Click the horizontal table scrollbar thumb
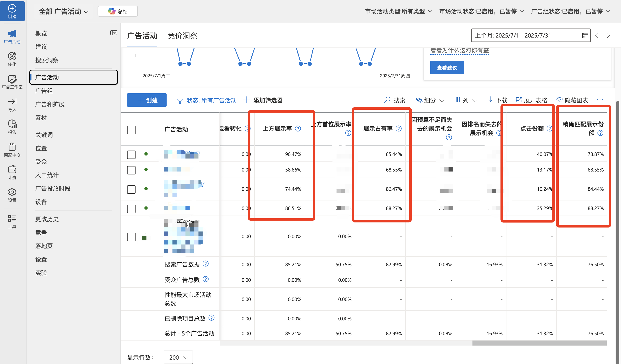Screen dimensions: 621x364 (x=539, y=343)
